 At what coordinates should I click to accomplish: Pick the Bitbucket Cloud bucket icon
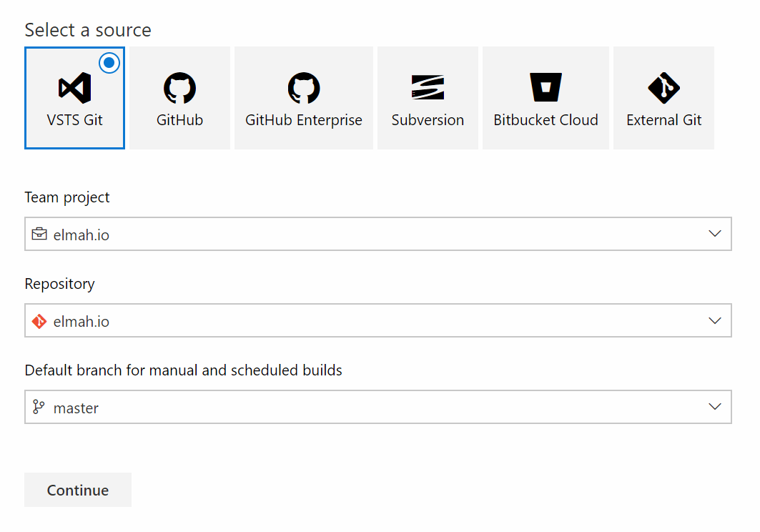[x=545, y=88]
